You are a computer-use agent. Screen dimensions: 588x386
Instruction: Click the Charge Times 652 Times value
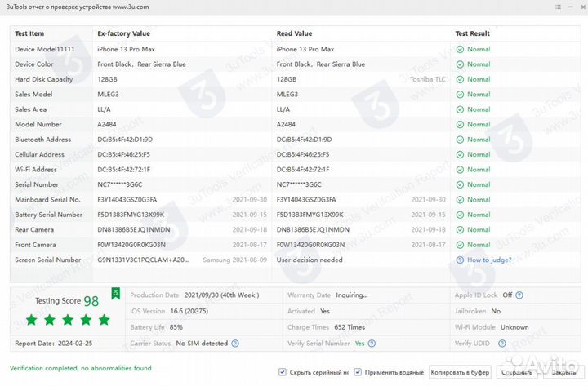coord(350,327)
